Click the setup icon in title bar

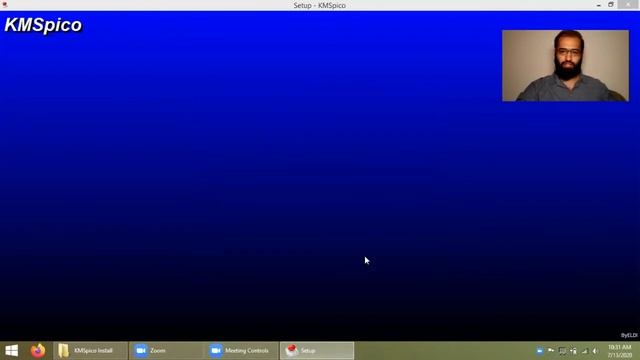point(4,5)
